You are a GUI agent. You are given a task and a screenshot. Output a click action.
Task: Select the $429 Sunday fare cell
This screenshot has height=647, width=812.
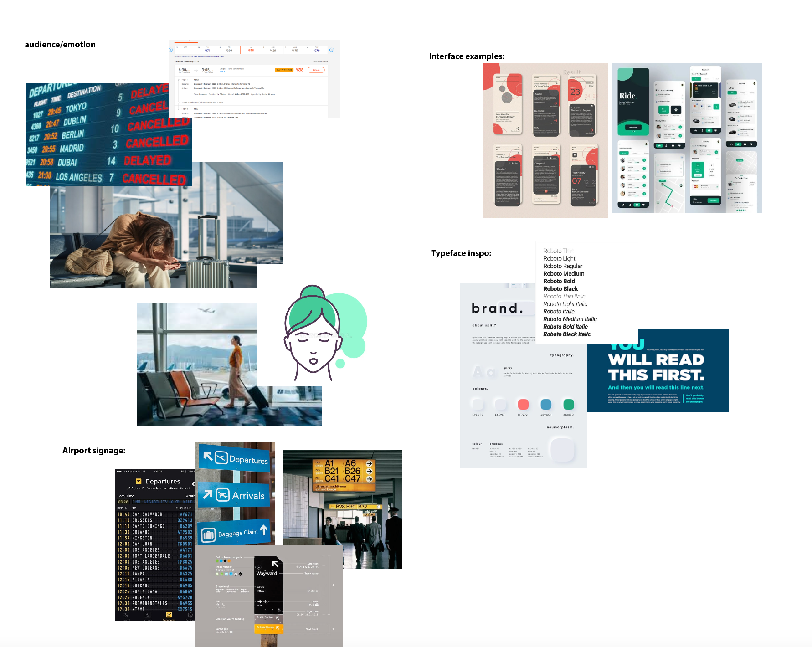[x=273, y=50]
